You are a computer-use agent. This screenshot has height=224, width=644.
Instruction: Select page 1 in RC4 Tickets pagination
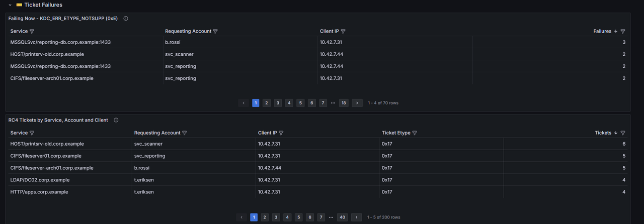point(254,217)
